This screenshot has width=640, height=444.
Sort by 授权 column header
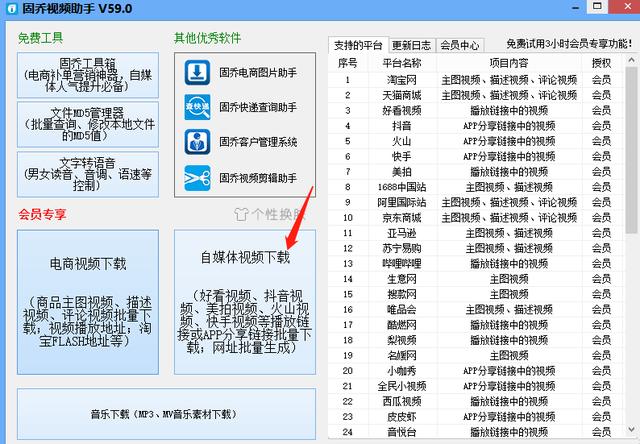[x=602, y=63]
